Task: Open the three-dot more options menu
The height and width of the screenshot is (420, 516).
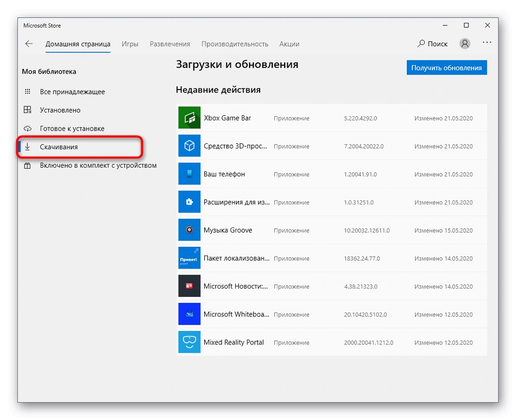Action: (x=487, y=43)
